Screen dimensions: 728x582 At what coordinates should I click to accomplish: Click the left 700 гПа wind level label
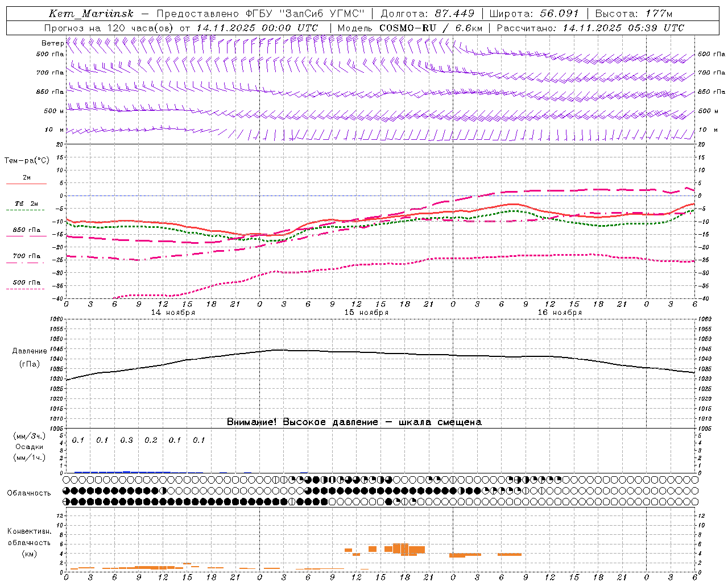pyautogui.click(x=50, y=73)
